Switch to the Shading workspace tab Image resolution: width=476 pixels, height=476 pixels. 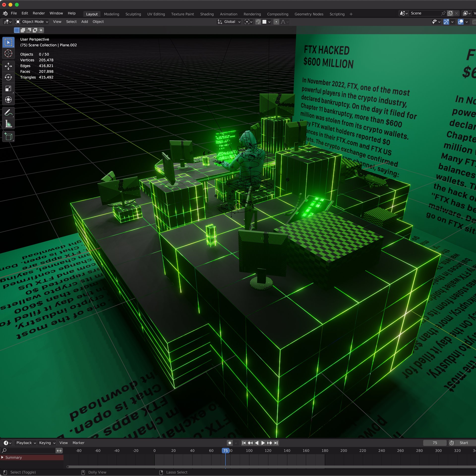coord(207,14)
